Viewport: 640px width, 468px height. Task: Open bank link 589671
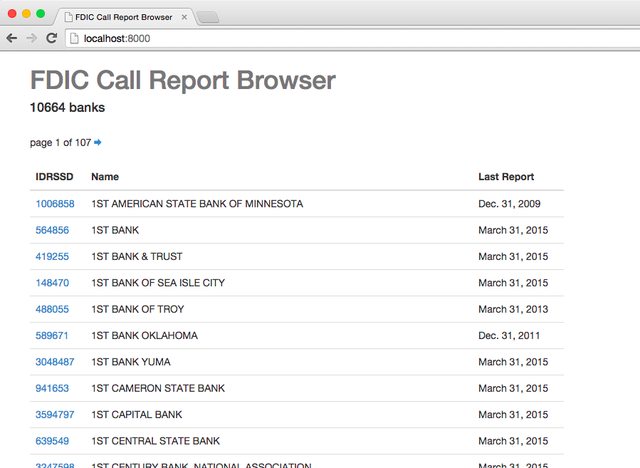[x=52, y=335]
